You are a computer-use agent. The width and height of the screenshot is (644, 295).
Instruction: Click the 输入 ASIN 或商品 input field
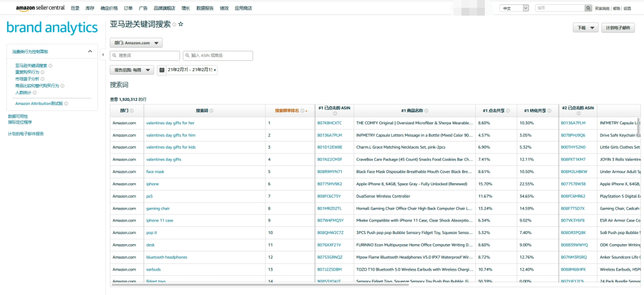218,56
